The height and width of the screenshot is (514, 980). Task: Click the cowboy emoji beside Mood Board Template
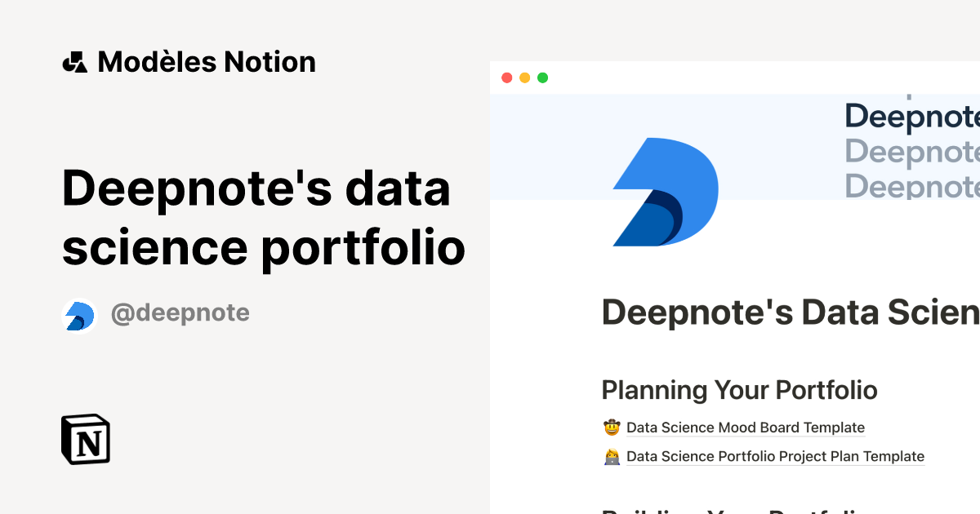tap(610, 427)
